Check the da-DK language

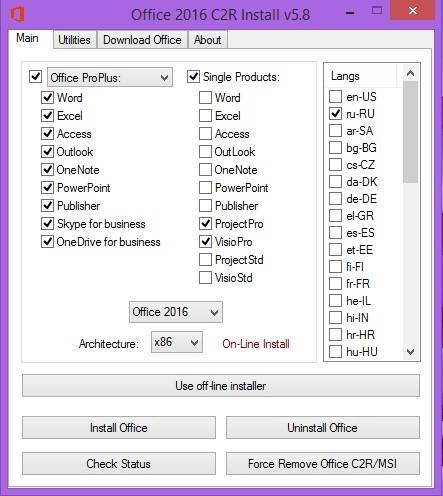point(335,181)
